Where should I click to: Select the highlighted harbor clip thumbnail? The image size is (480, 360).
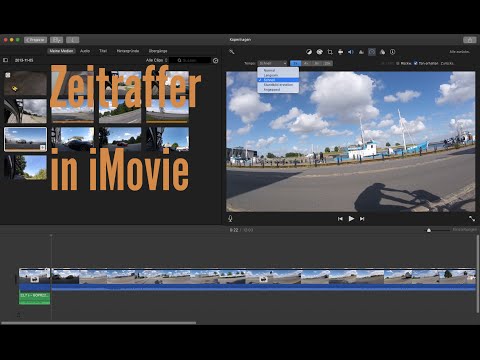[25, 139]
